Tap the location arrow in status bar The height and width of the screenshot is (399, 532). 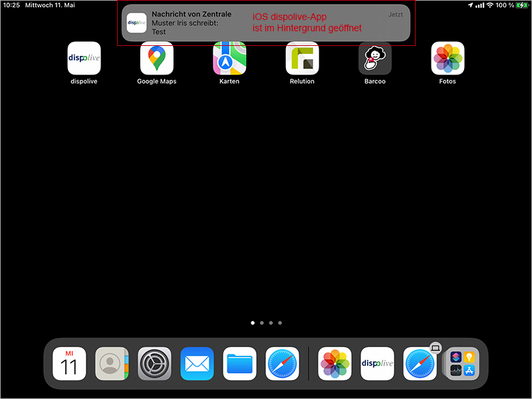pyautogui.click(x=470, y=5)
